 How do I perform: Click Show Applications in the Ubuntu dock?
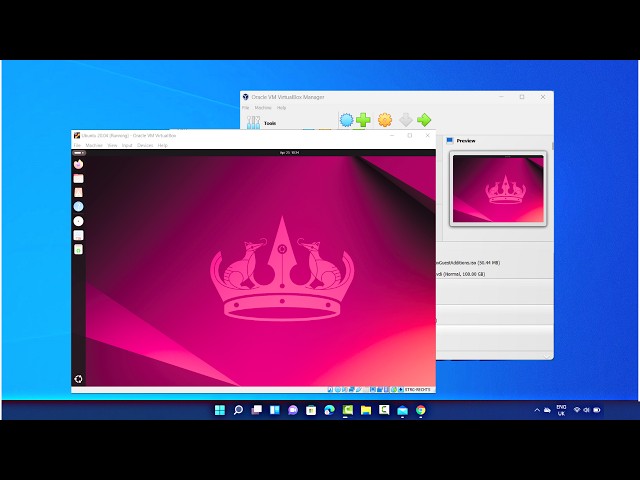pyautogui.click(x=78, y=379)
